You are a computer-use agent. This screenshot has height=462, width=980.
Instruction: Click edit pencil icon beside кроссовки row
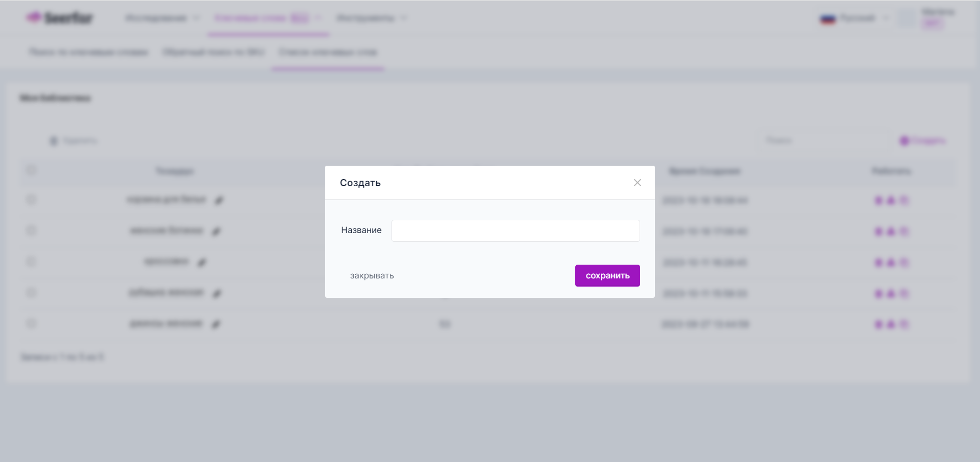tap(202, 263)
